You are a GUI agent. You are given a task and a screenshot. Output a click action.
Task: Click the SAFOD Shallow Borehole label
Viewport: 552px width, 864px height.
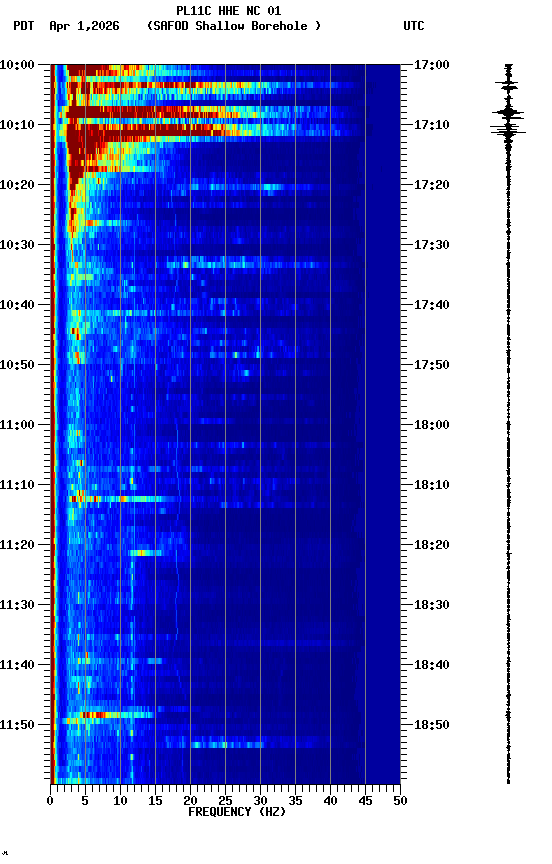(234, 26)
